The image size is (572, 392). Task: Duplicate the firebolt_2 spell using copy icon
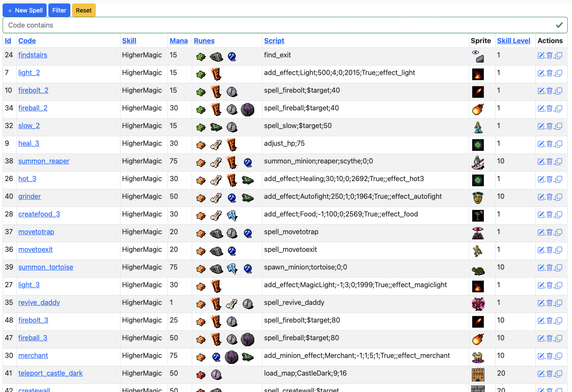click(558, 91)
